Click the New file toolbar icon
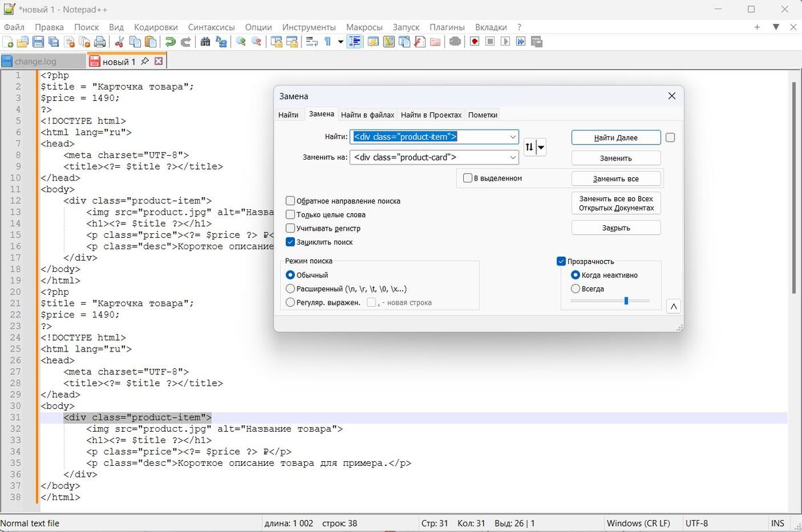The height and width of the screenshot is (532, 802). coord(8,41)
